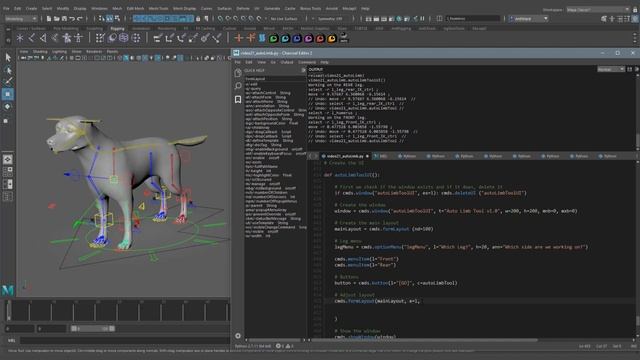
Task: Activate the Paint Selection brush tool
Action: pos(8,81)
